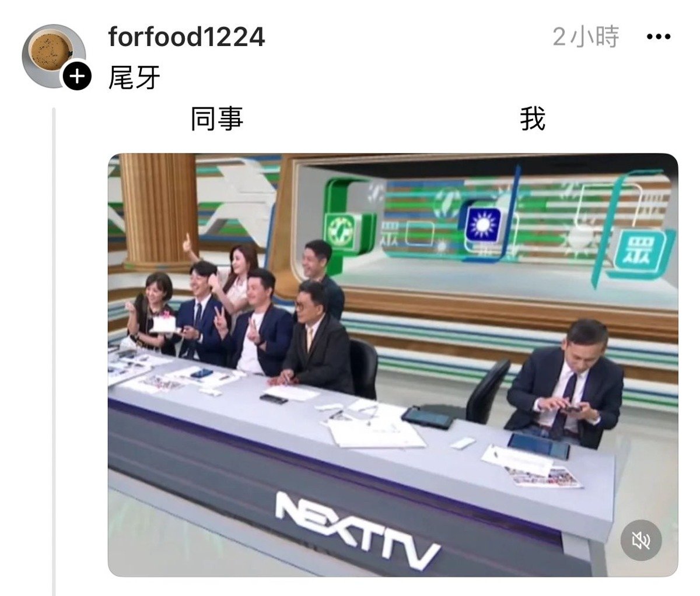The height and width of the screenshot is (596, 700).
Task: Click the green gear emblem in the backdrop
Action: (341, 230)
